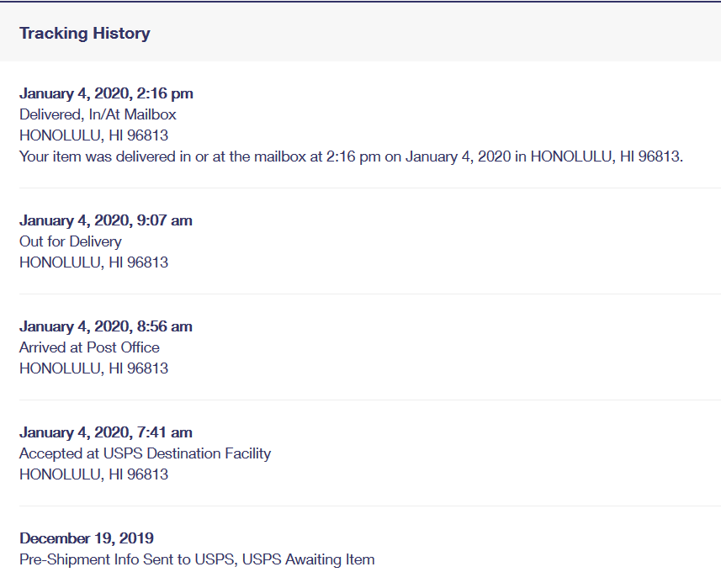The height and width of the screenshot is (588, 721).
Task: Click Honolulu location under Delivered, In/At Mailbox
Action: click(93, 135)
